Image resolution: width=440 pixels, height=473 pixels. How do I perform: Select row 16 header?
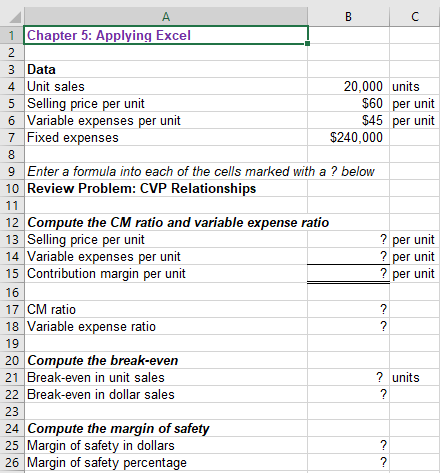click(12, 292)
